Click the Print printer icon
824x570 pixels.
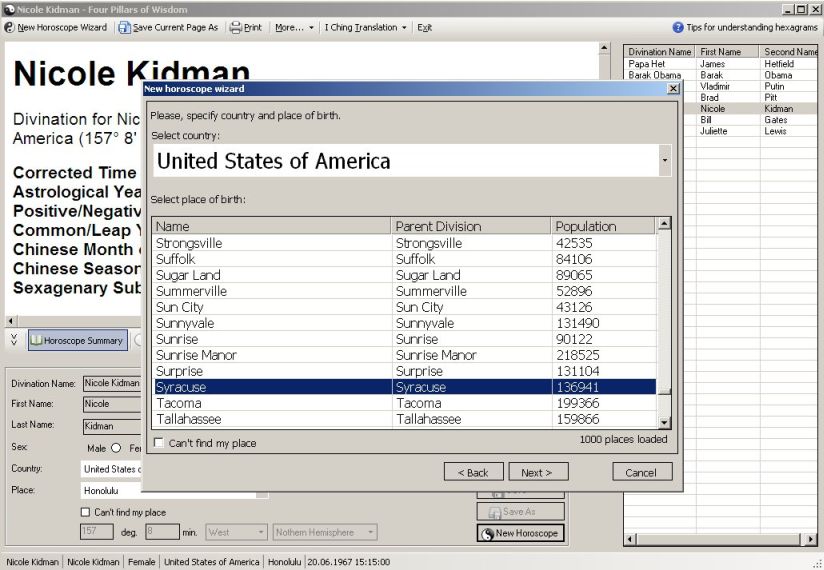pyautogui.click(x=236, y=27)
